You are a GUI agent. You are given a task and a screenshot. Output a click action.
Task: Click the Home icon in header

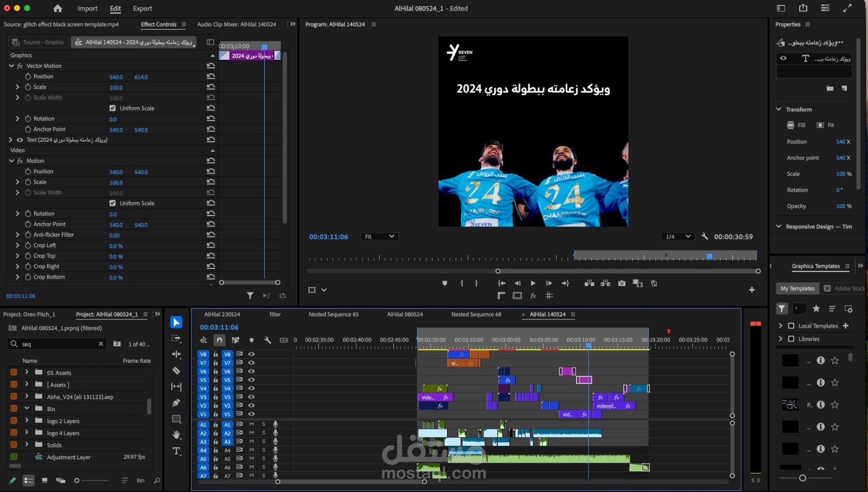click(58, 9)
